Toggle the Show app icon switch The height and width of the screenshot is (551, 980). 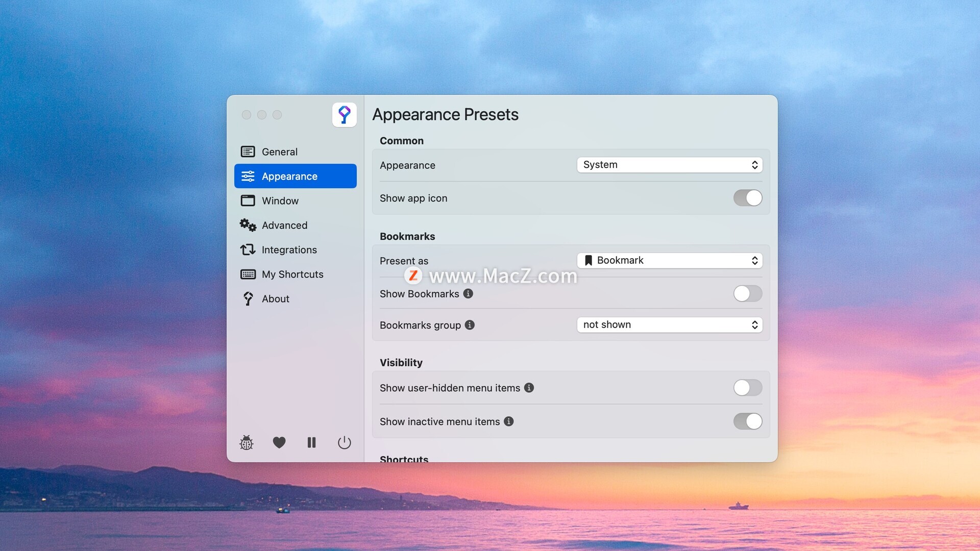[748, 198]
